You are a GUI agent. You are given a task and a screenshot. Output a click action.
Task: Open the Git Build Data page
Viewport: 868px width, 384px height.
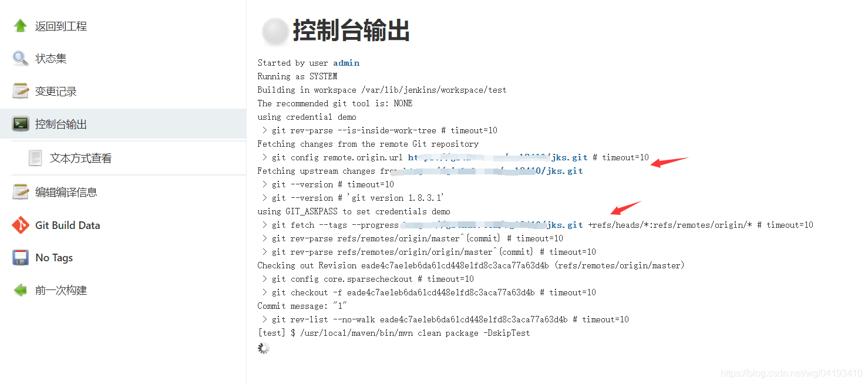(68, 225)
